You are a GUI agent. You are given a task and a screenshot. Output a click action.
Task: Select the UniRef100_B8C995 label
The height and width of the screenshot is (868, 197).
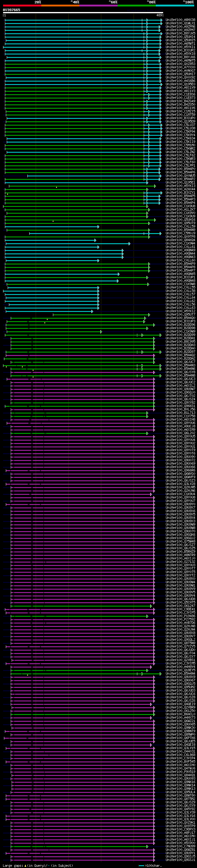(x=180, y=342)
